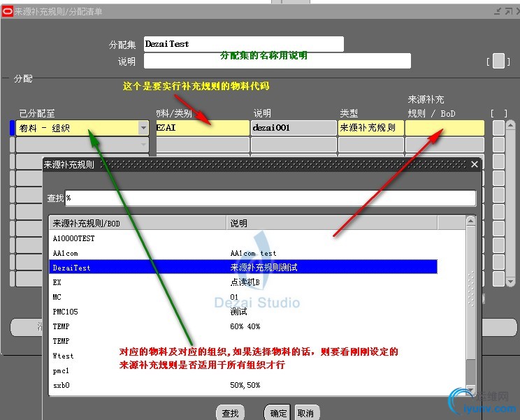Screen dimensions: 520x420
Task: Select the sxb0 row with 50%,50%
Action: pyautogui.click(x=243, y=385)
